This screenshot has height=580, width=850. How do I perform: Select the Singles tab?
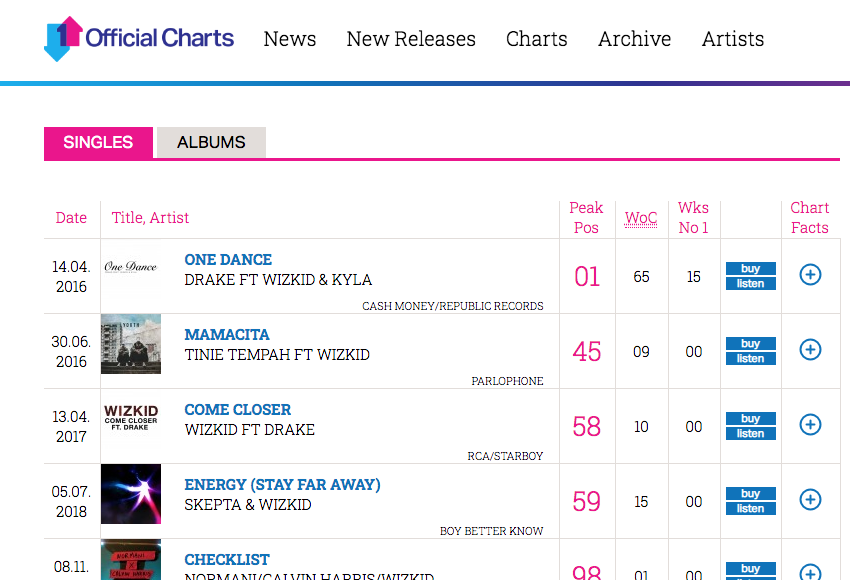[x=98, y=142]
